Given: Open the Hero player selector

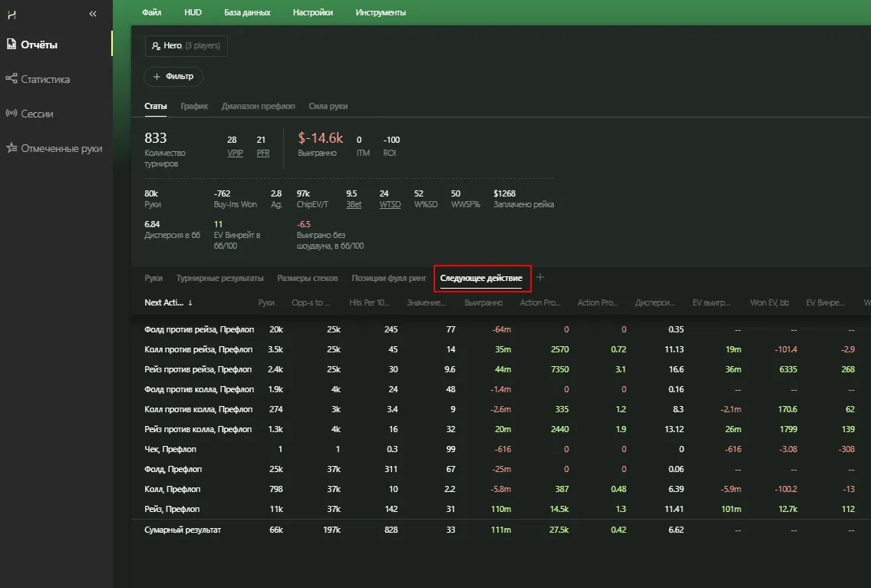Looking at the screenshot, I should tap(186, 45).
